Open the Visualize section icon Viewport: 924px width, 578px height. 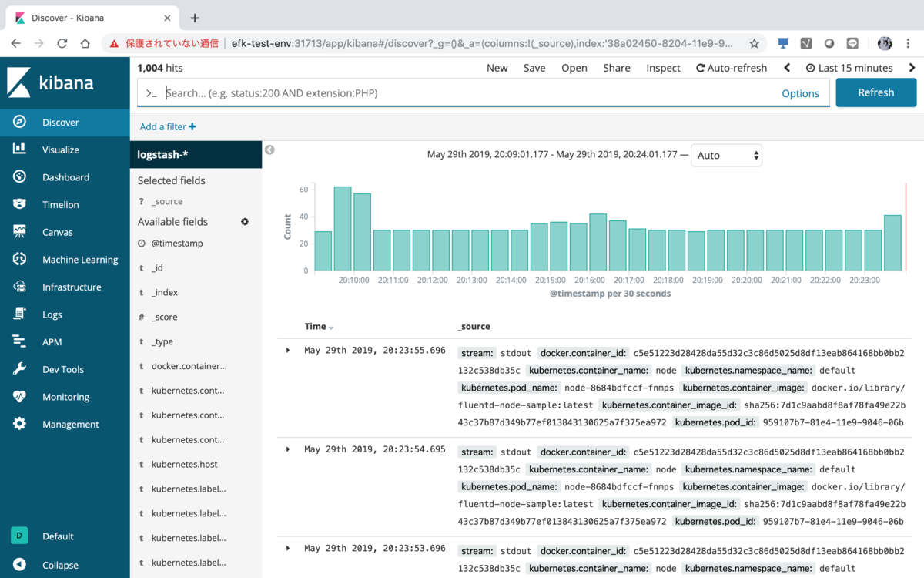pyautogui.click(x=20, y=150)
